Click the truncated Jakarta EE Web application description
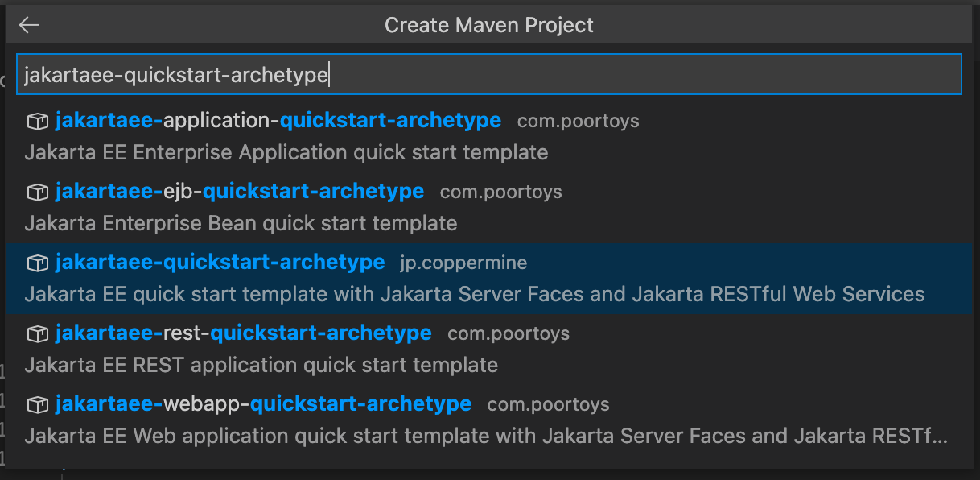Viewport: 980px width, 480px height. pyautogui.click(x=486, y=436)
